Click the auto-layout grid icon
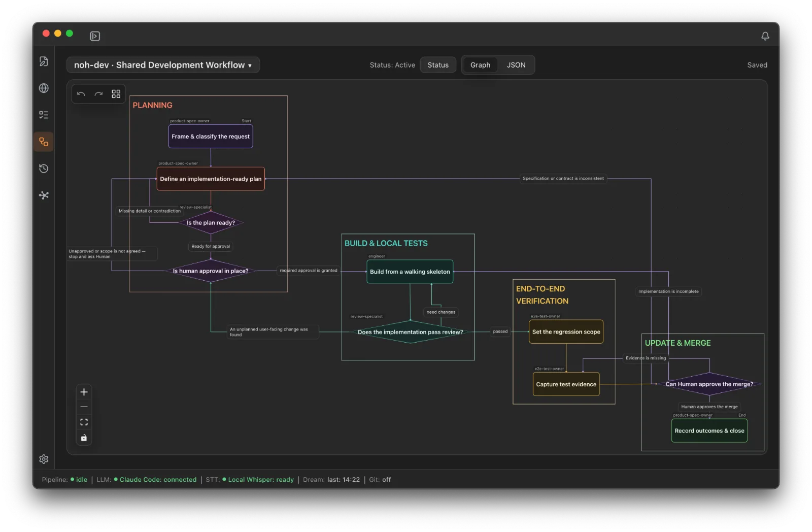This screenshot has width=812, height=532. coord(116,94)
